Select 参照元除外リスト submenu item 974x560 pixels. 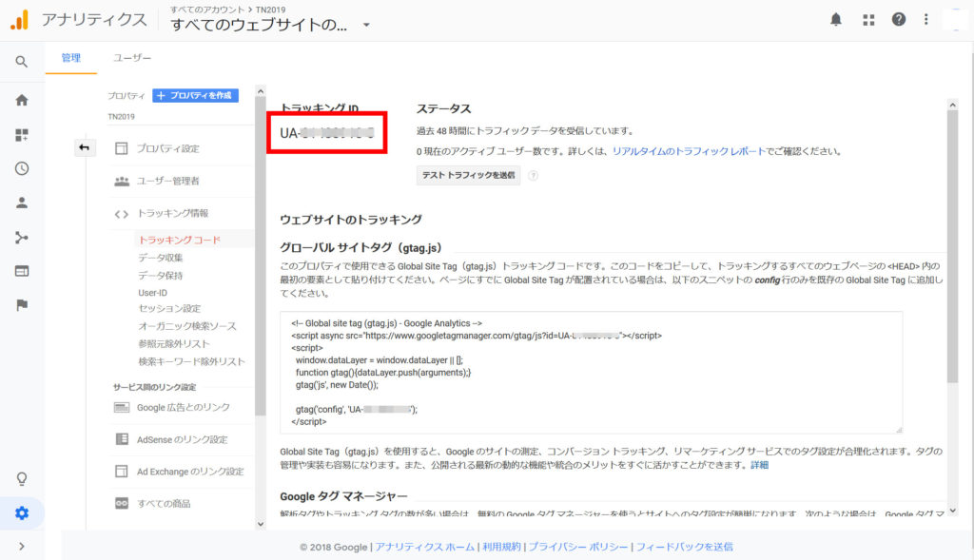174,343
